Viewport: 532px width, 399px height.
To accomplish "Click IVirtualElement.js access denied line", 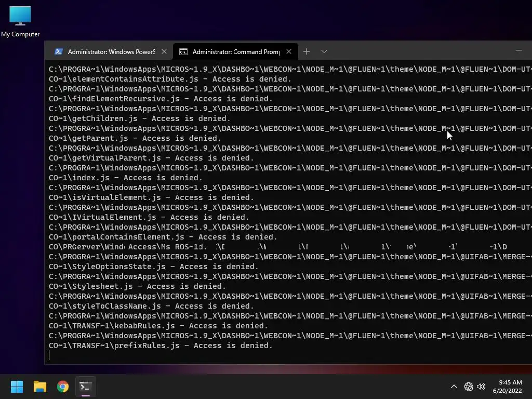I will click(x=149, y=217).
